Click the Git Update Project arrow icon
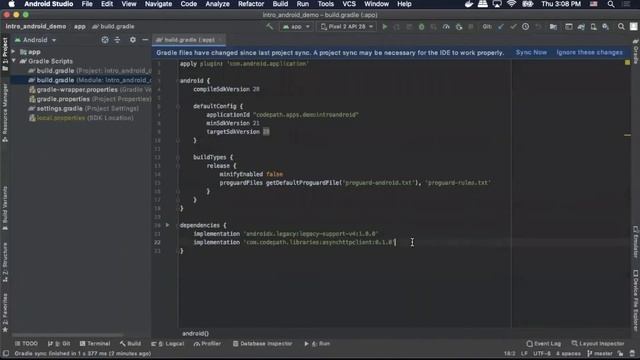 (500, 27)
